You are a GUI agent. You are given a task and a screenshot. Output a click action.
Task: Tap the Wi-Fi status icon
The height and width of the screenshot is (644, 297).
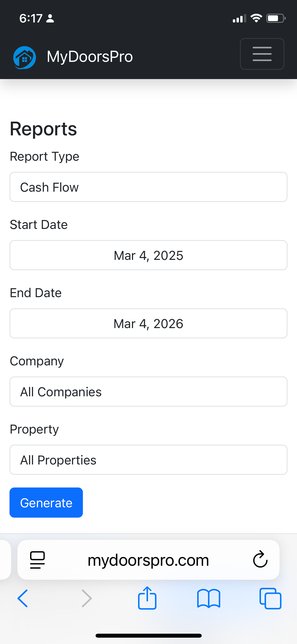(256, 18)
